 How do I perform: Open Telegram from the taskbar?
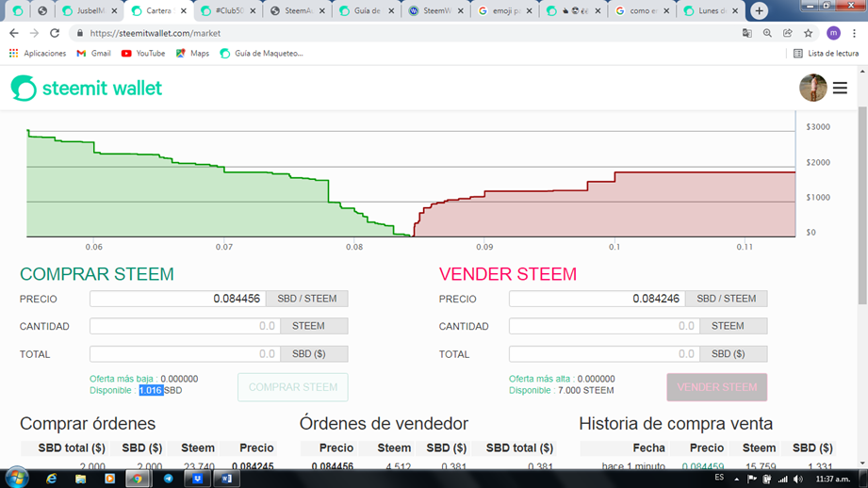click(169, 479)
